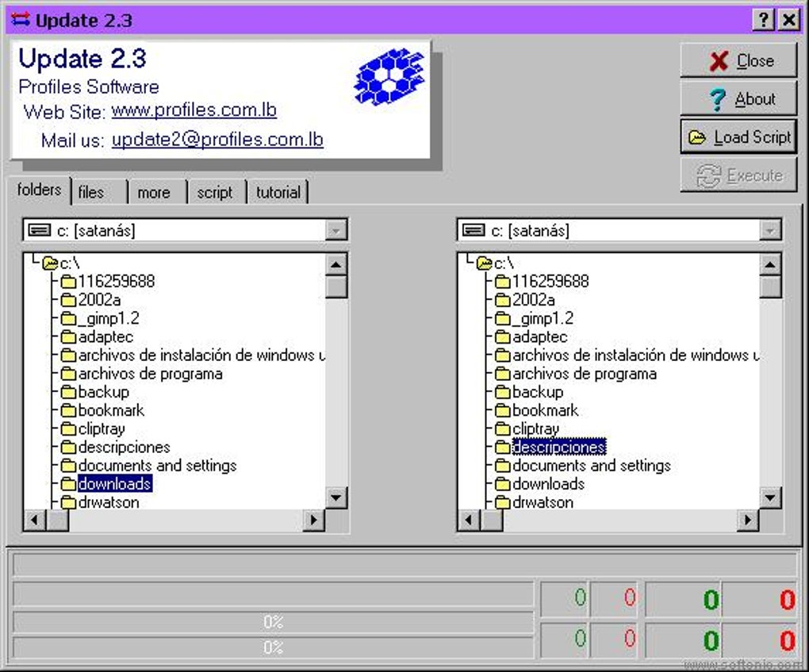Click the right tree scroll-up arrow
This screenshot has width=809, height=672.
pyautogui.click(x=770, y=265)
